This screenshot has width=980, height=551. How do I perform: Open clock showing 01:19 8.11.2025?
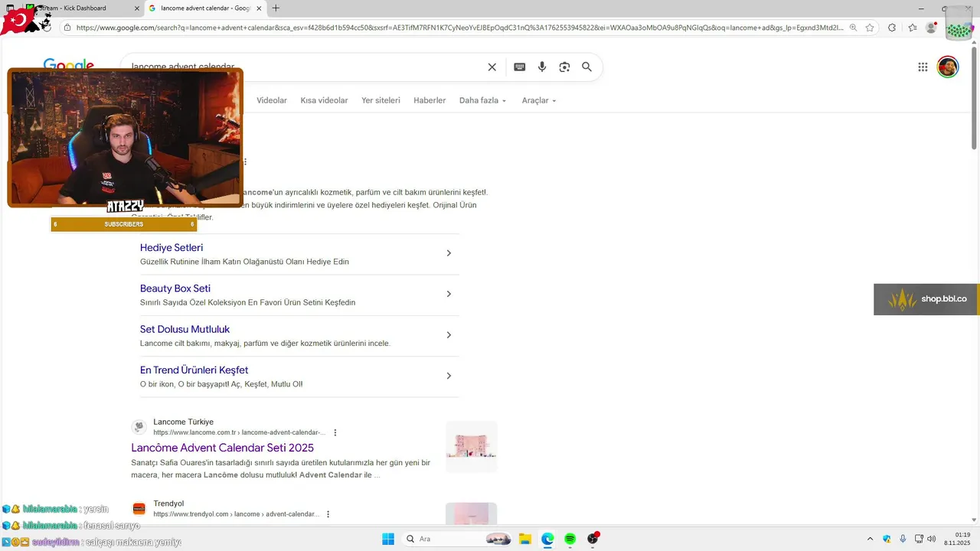coord(956,539)
